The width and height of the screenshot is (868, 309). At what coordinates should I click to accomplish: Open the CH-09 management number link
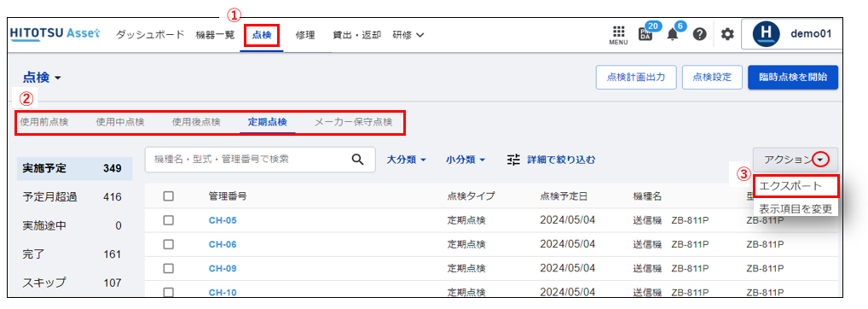tap(223, 269)
